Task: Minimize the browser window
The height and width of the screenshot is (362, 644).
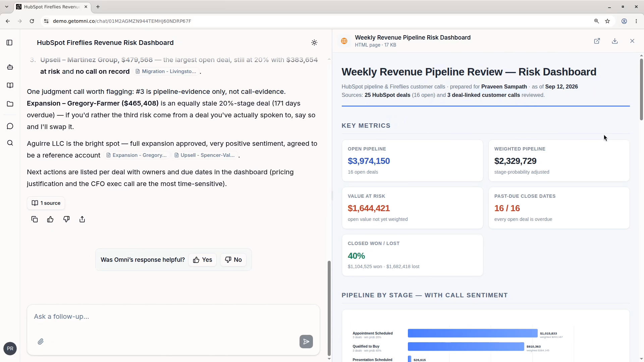Action: point(609,7)
